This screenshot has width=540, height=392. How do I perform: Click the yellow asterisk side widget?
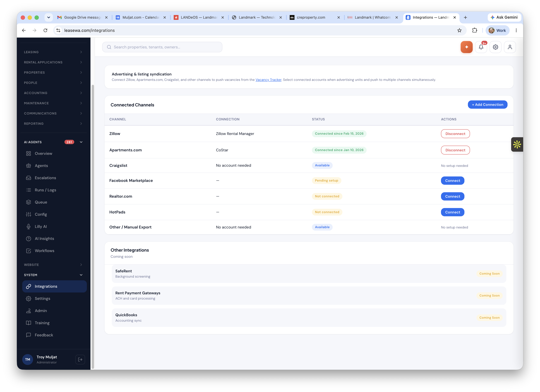517,144
